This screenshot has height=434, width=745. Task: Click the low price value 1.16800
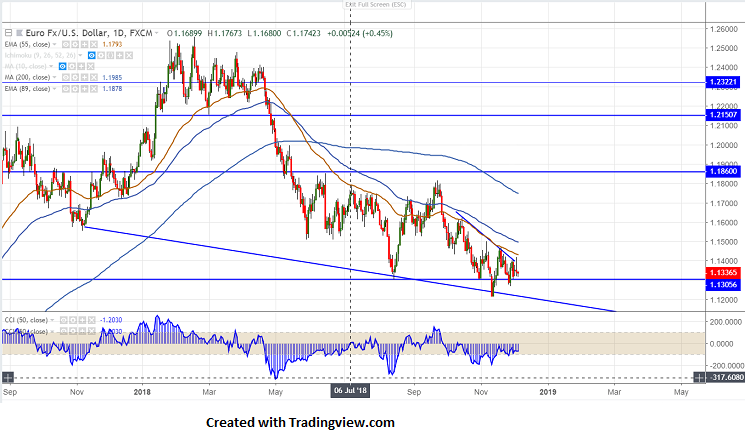(267, 33)
